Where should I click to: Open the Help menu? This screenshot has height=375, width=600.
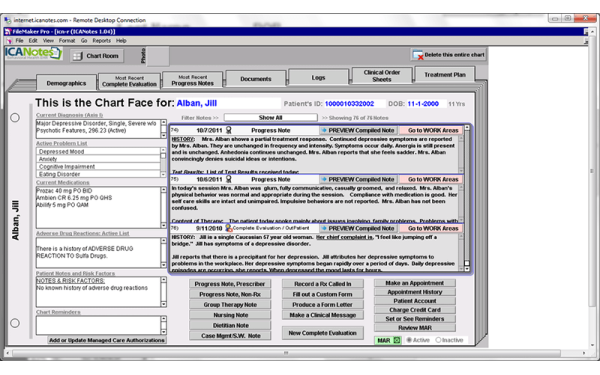[121, 41]
